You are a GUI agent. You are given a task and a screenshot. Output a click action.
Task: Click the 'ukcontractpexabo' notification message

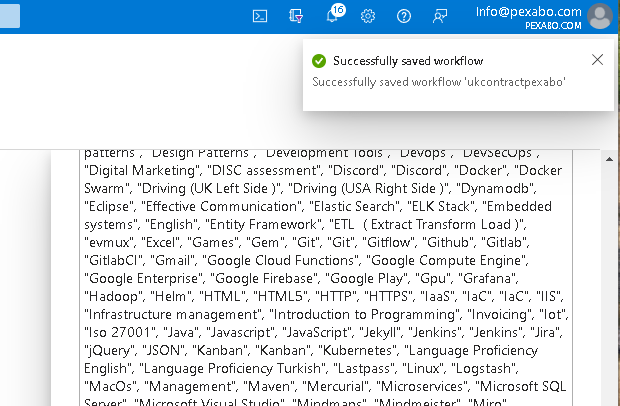[x=439, y=82]
